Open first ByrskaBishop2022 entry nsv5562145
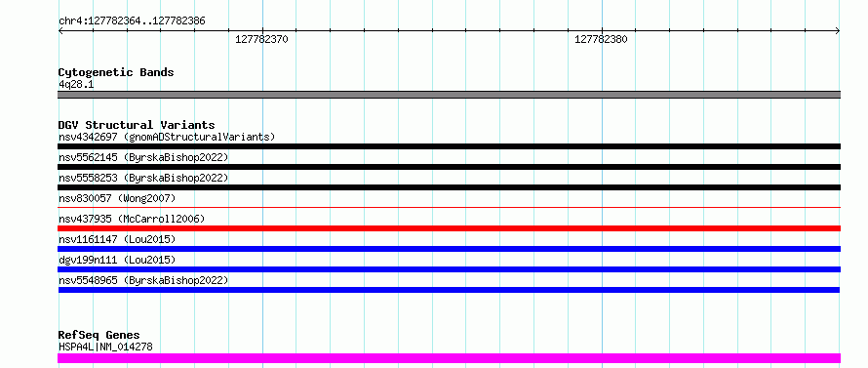Viewport: 868px width, 368px height. tap(143, 157)
